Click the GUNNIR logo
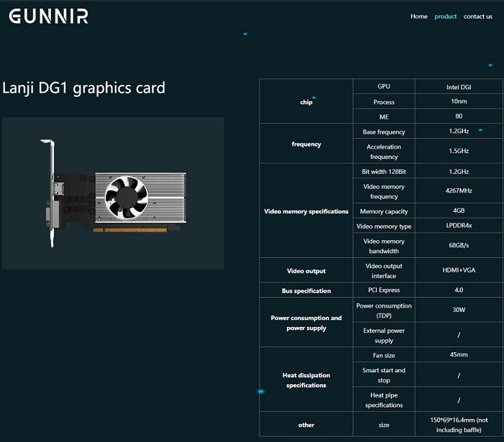Screen dimensions: 504x442 tap(49, 17)
